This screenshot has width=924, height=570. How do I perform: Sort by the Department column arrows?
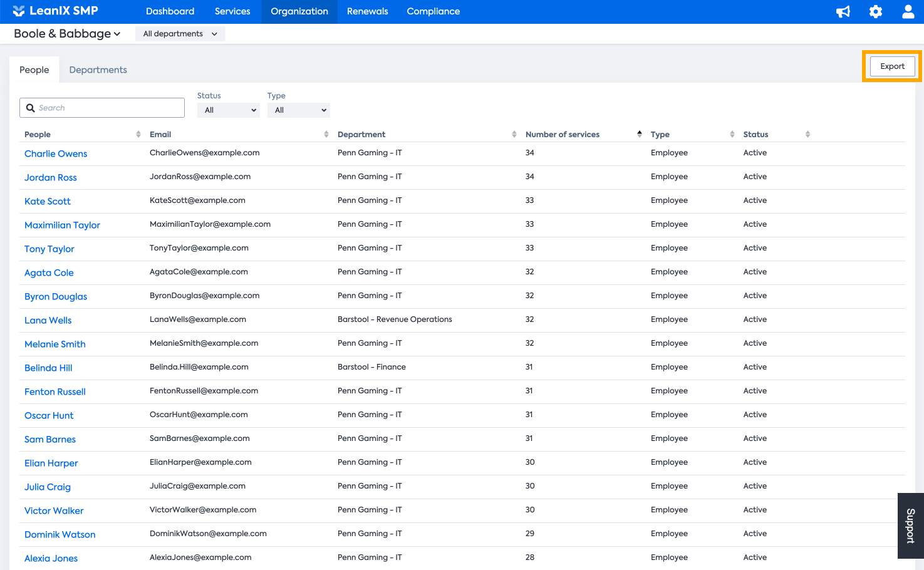[514, 134]
